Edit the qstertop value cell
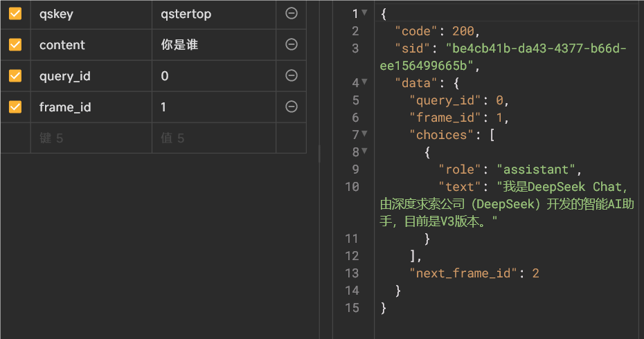This screenshot has height=339, width=644. pos(214,14)
